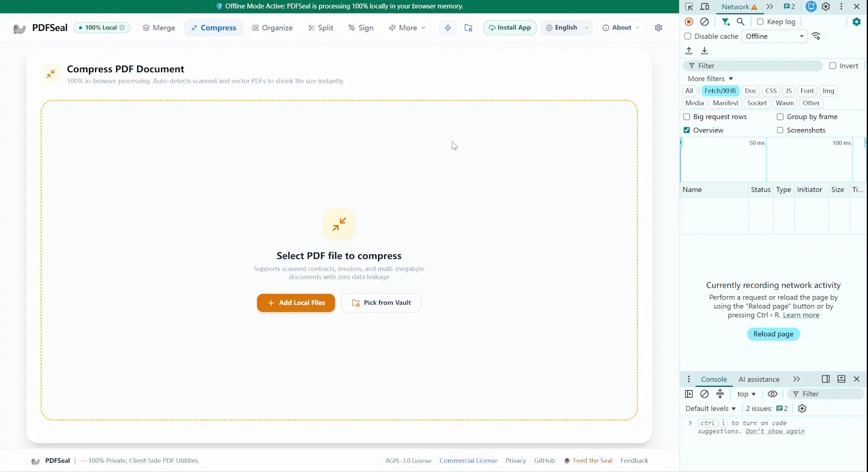Import HAR file upload icon

tap(689, 50)
